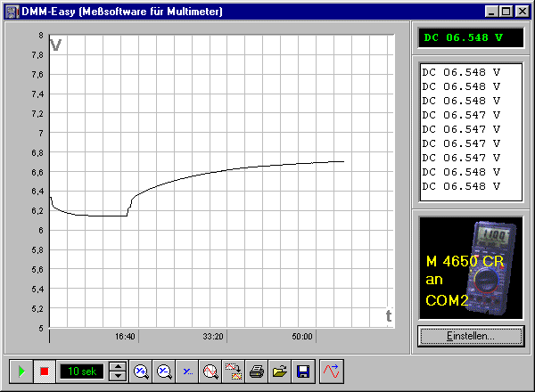Click the 10 sek interval field
The image size is (535, 392).
(x=82, y=371)
